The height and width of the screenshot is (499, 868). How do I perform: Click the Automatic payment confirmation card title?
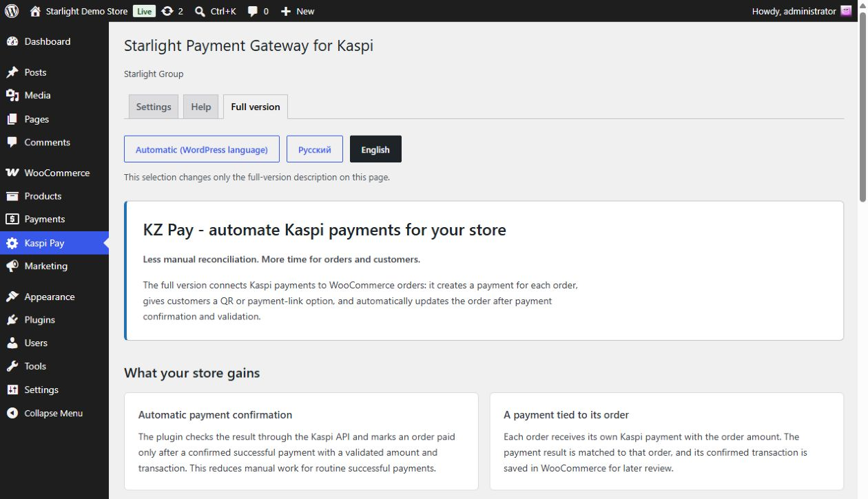point(215,415)
